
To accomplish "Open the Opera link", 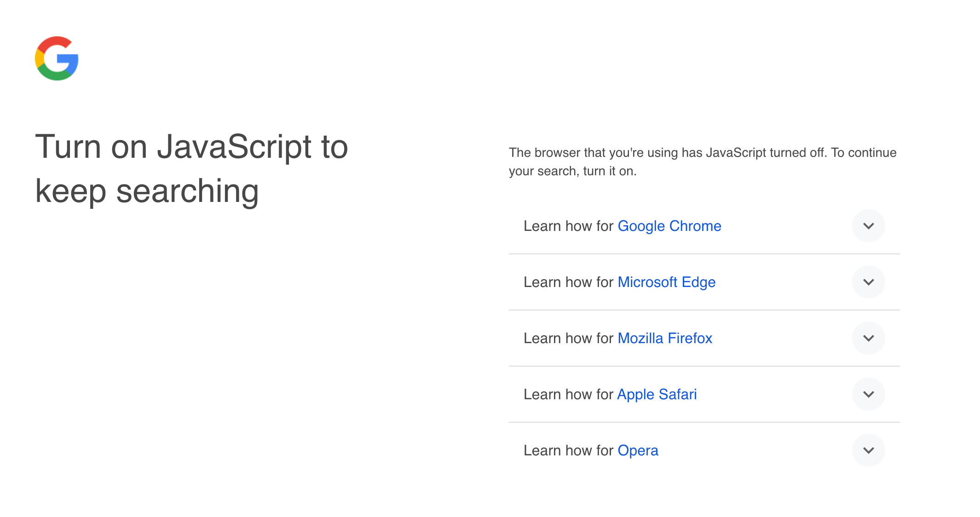I will (x=638, y=450).
